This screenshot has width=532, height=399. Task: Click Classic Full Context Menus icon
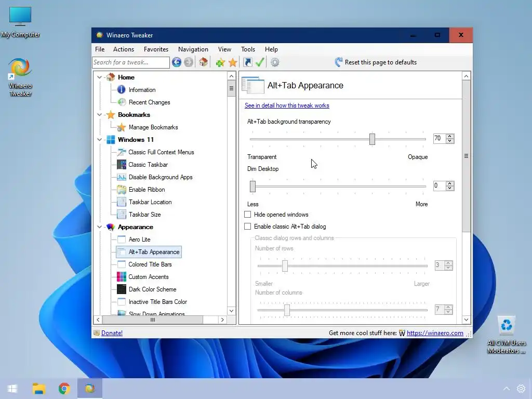[122, 152]
